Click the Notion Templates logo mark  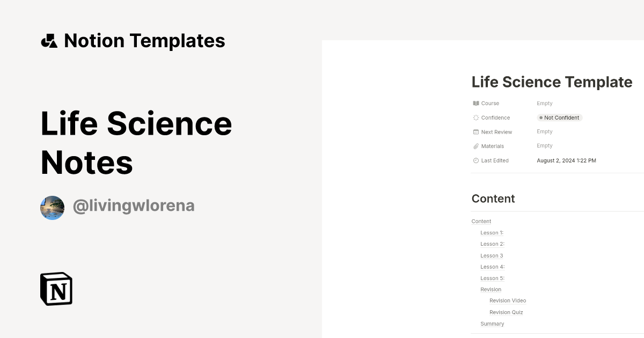[49, 40]
